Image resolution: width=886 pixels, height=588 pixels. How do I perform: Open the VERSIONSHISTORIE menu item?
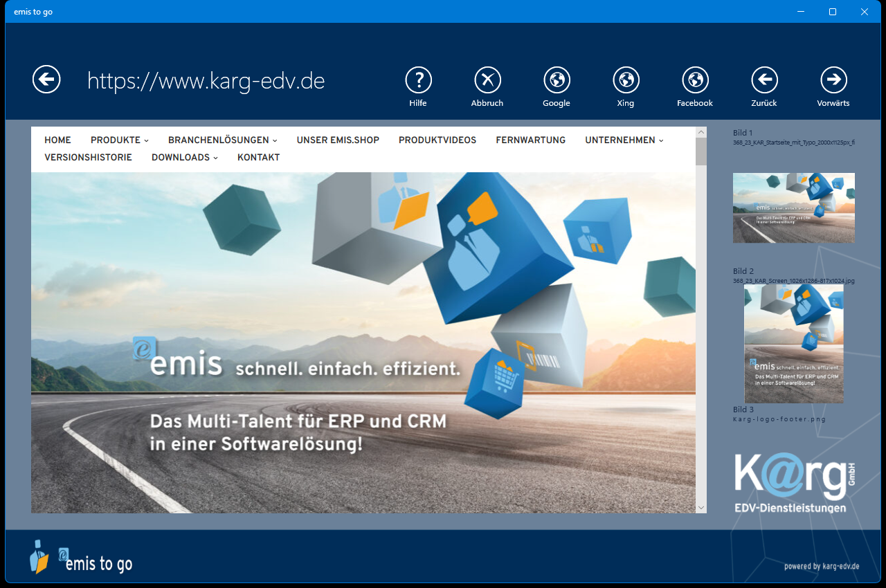(88, 157)
